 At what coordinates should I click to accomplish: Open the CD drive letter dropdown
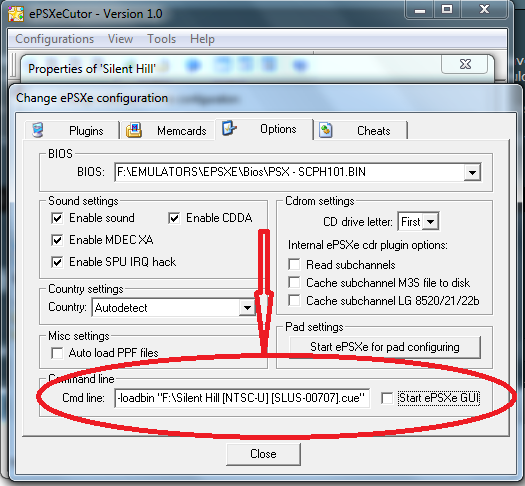coord(431,222)
